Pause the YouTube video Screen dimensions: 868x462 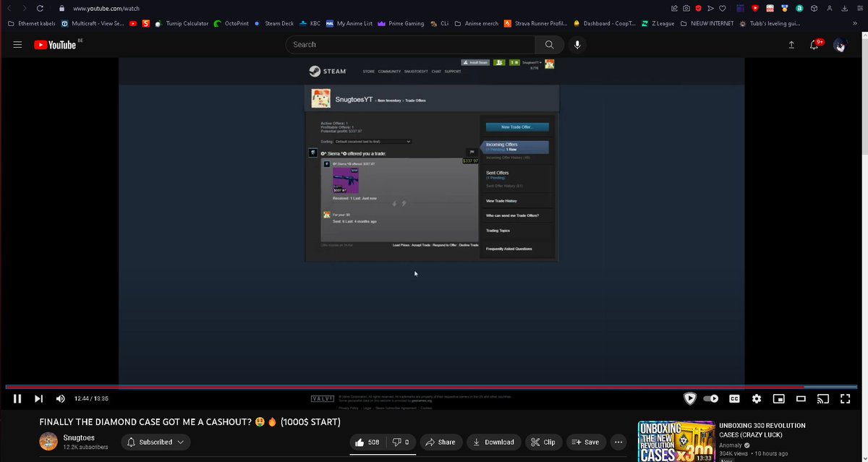(x=17, y=398)
